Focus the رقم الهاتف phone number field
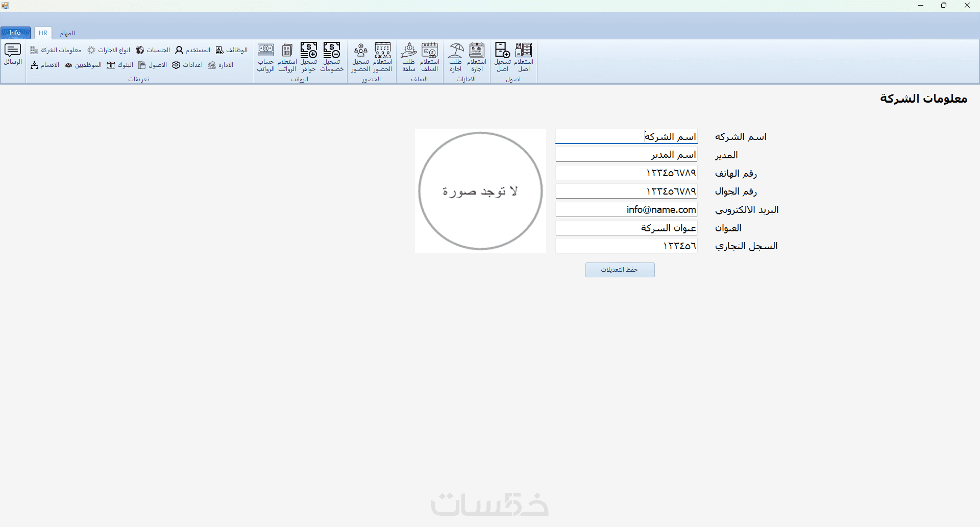The height and width of the screenshot is (527, 980). coord(626,173)
